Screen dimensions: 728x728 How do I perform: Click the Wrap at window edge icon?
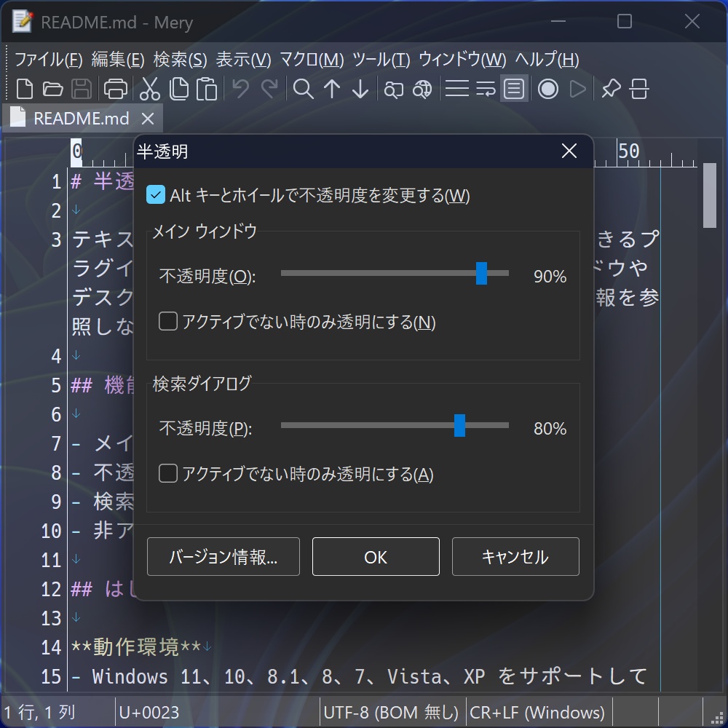click(x=514, y=89)
